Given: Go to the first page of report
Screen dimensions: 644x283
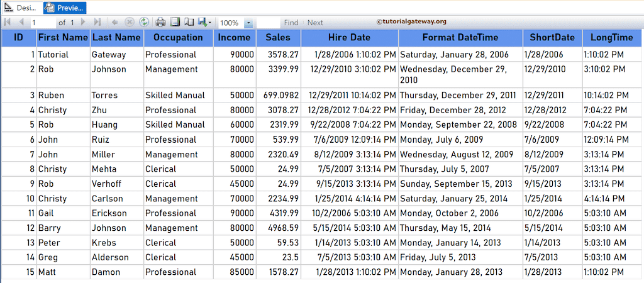Looking at the screenshot, I should pos(8,23).
